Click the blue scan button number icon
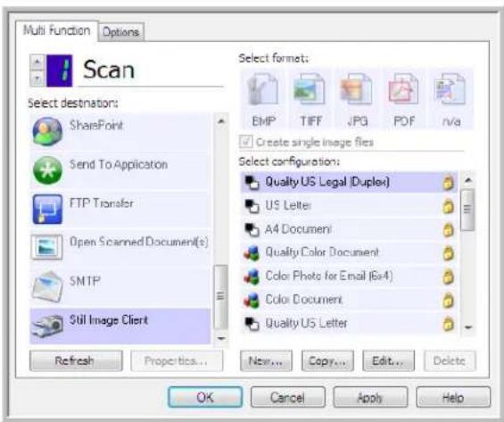Image resolution: width=504 pixels, height=422 pixels. coord(60,70)
